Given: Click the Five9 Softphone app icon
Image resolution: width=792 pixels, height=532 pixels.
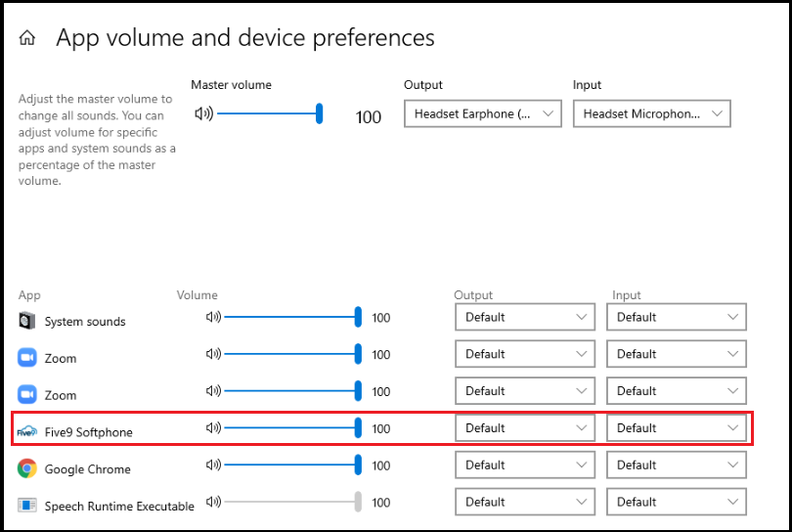Looking at the screenshot, I should point(26,432).
